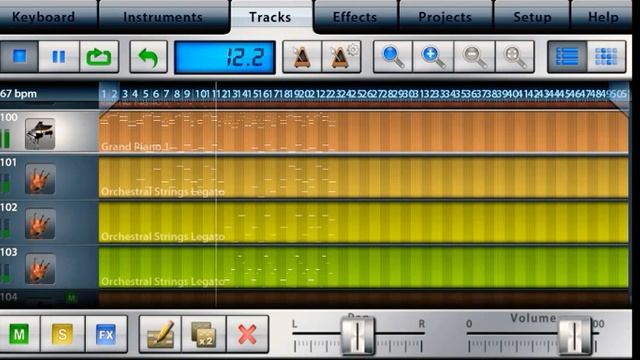
Task: Select track 101 Orchestral Strings Legato region
Action: (x=363, y=178)
